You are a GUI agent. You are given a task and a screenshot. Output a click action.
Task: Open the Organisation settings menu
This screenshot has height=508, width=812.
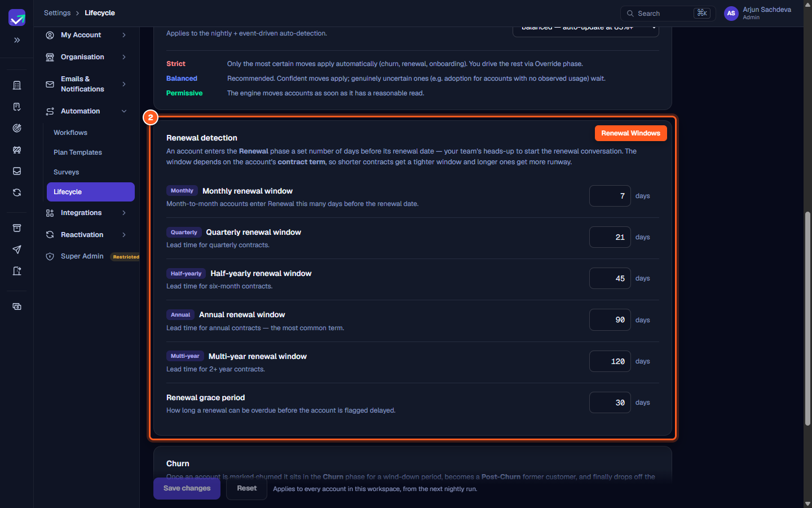(87, 57)
